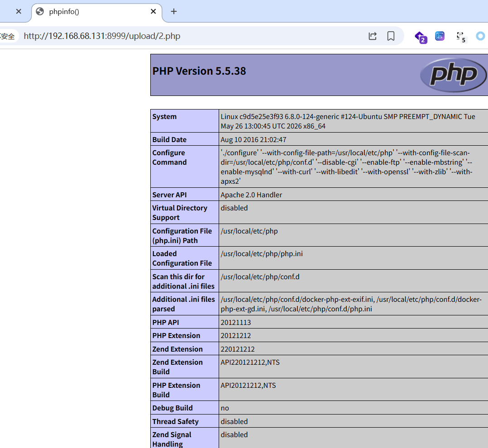Viewport: 488px width, 448px height.
Task: Click Scan this dir for additional .ini label
Action: click(183, 281)
